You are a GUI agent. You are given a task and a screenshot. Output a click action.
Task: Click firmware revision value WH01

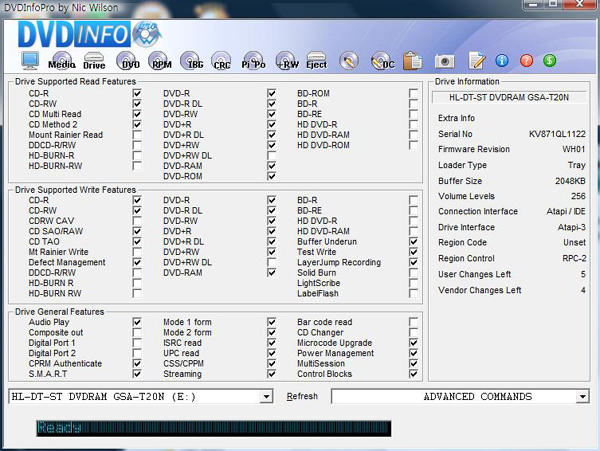tap(574, 149)
